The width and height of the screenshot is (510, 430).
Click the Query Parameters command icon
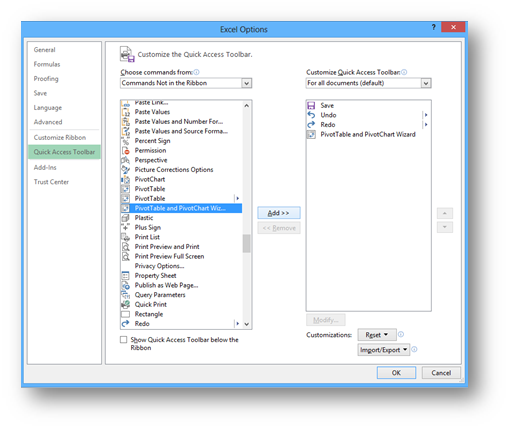pos(126,295)
